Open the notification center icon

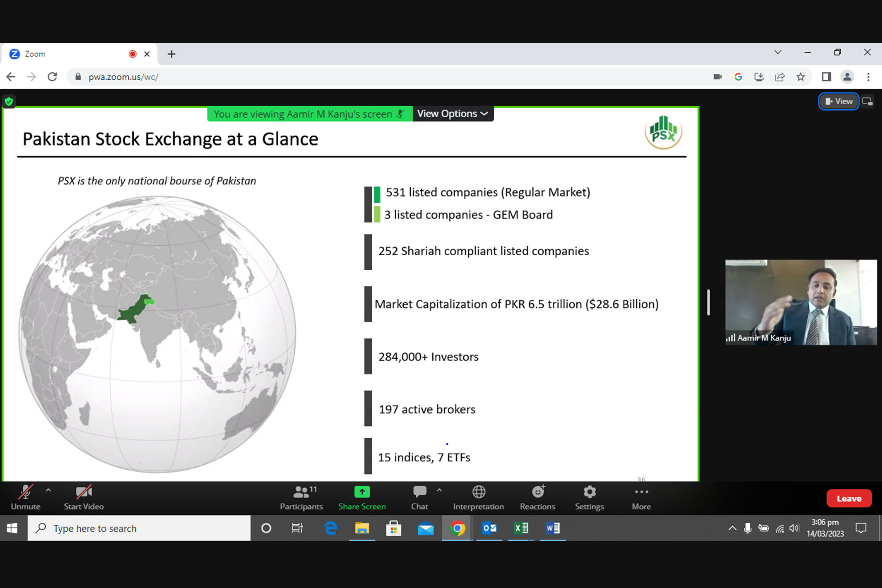point(861,528)
